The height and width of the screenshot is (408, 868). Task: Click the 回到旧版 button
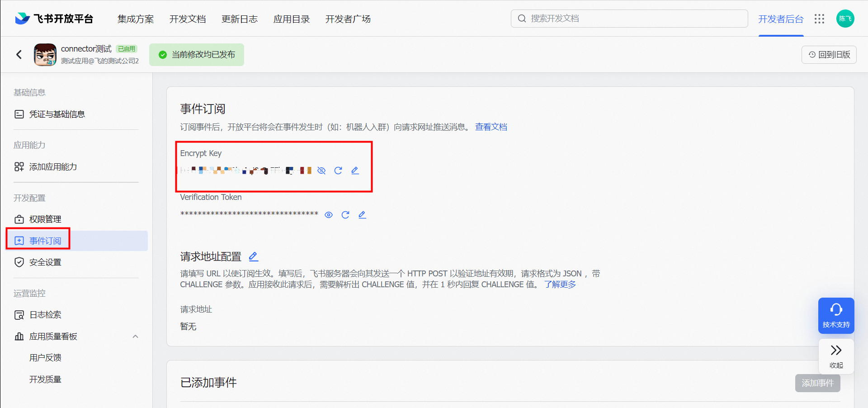(x=829, y=55)
